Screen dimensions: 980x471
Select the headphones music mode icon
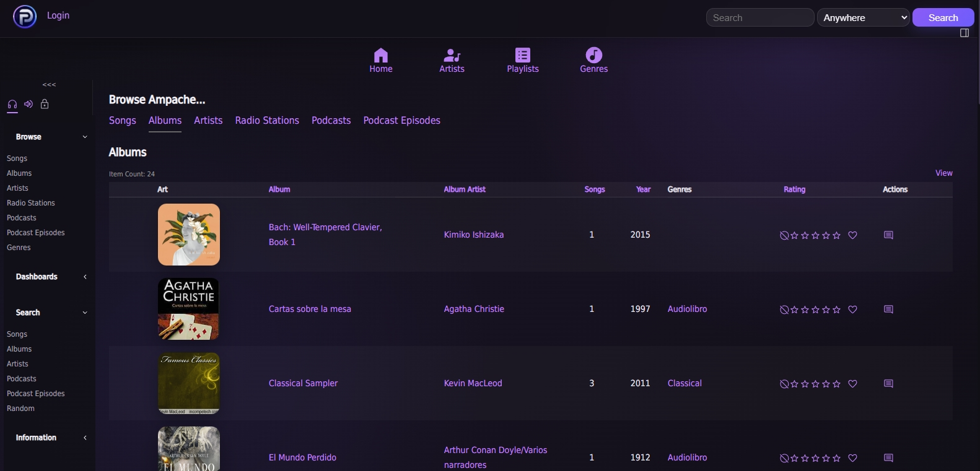12,104
